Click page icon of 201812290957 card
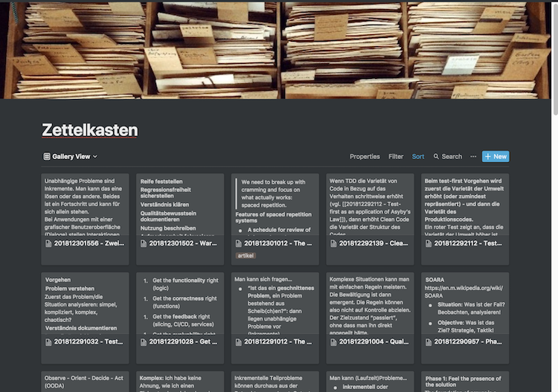Viewport: 558px width, 392px height. tap(429, 342)
